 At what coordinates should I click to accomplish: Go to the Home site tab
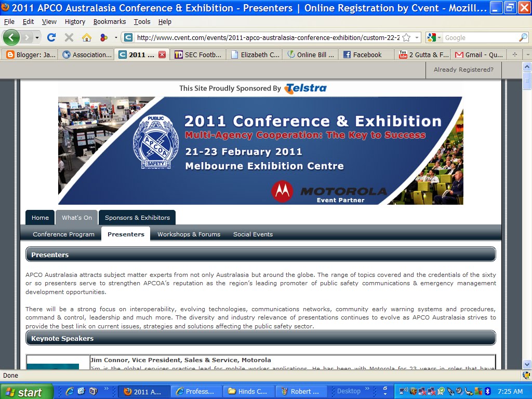[x=40, y=218]
